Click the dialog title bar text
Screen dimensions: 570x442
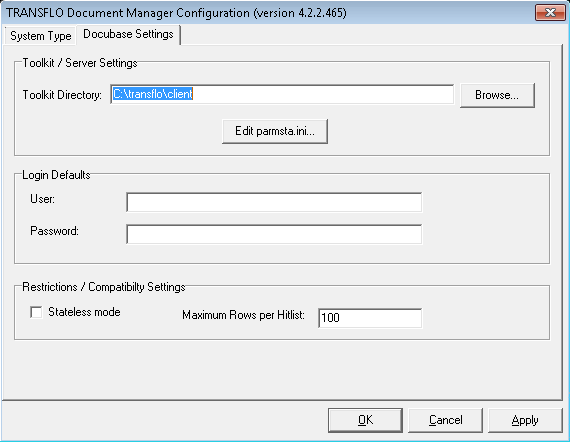click(176, 13)
